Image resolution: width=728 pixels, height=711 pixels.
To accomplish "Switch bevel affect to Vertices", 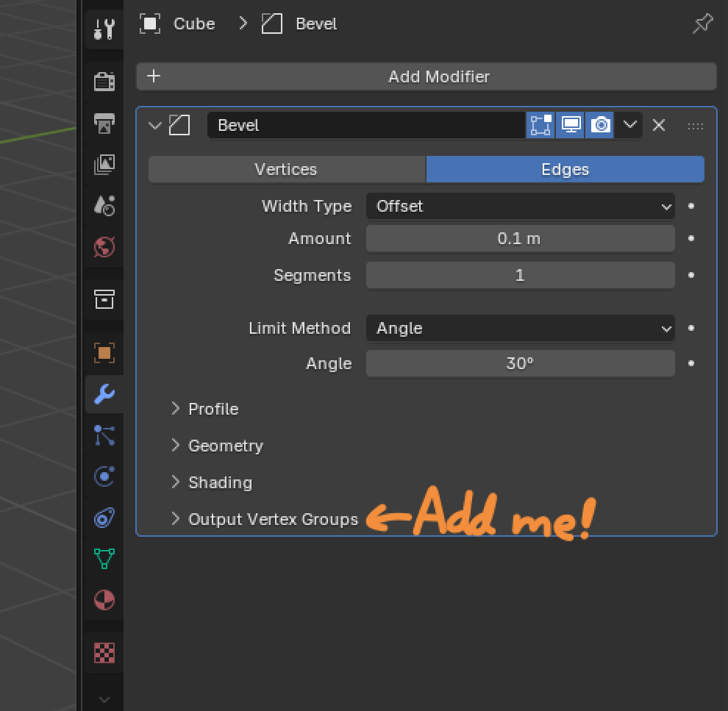I will (287, 169).
